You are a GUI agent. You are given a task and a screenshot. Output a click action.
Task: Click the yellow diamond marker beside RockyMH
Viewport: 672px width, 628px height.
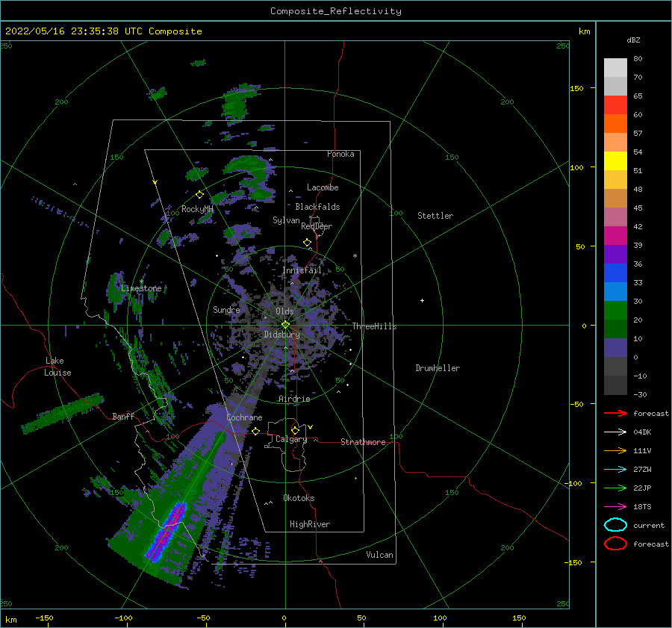199,195
